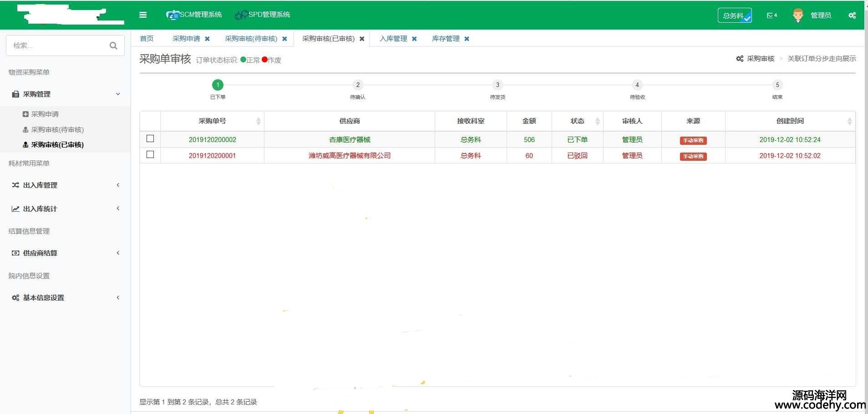Switch to the 采购审核(待审核) tab
868x414 pixels.
[x=251, y=39]
